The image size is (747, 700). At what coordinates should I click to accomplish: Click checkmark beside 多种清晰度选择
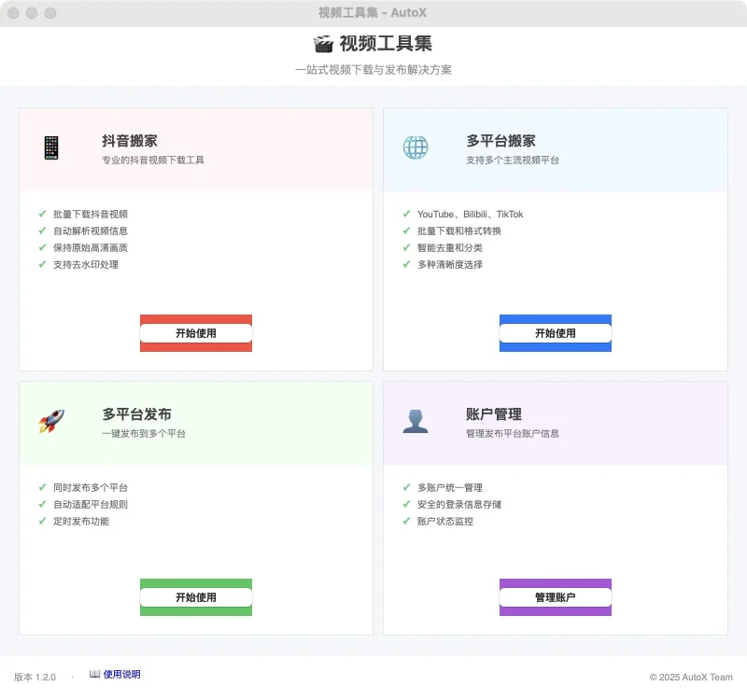406,264
